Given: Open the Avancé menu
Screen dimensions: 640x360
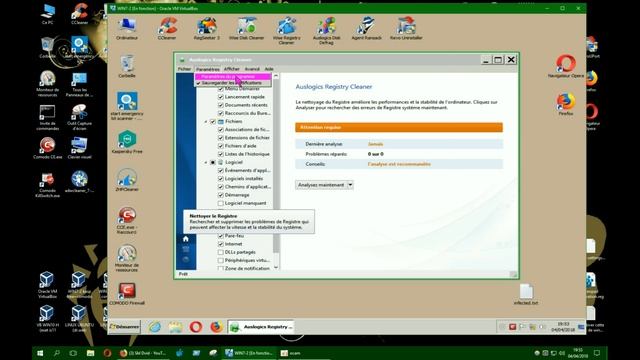Looking at the screenshot, I should click(x=252, y=69).
